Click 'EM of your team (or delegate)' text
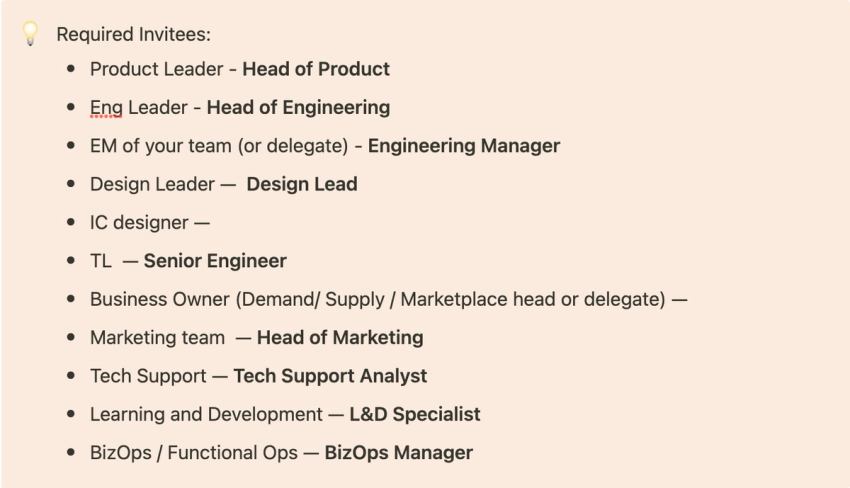The width and height of the screenshot is (850, 488). [x=219, y=146]
